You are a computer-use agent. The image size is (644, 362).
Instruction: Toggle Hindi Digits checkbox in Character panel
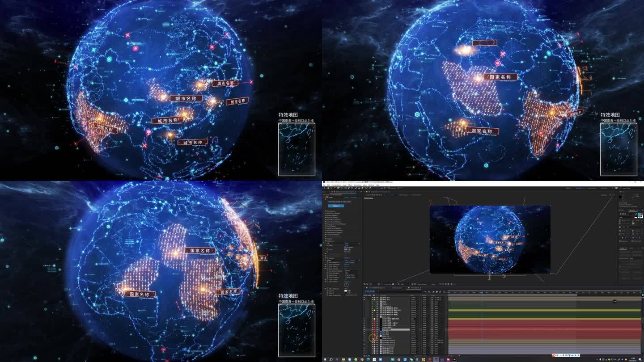[632, 241]
